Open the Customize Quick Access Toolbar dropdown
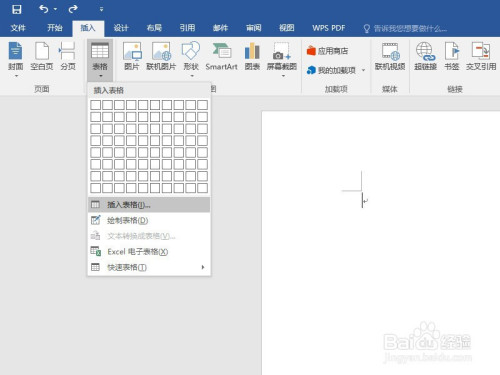This screenshot has height=375, width=500. coord(101,9)
